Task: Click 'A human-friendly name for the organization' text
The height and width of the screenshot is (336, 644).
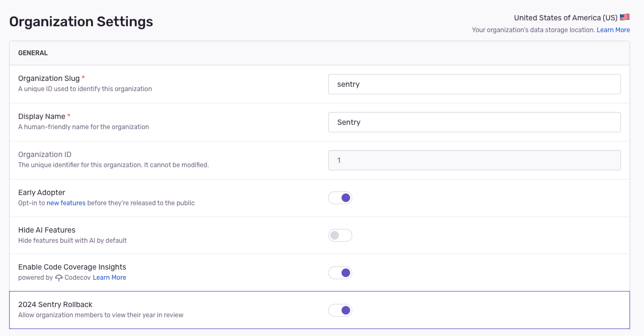Action: tap(84, 127)
